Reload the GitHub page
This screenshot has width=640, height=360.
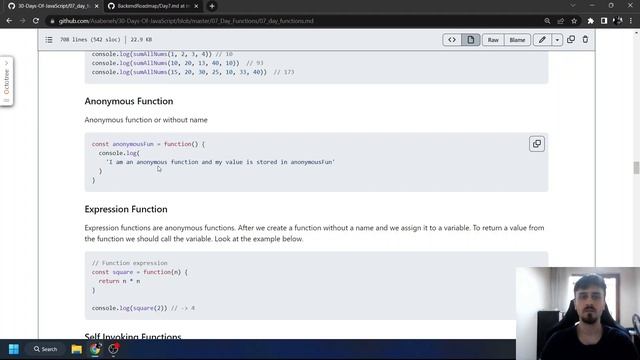pos(36,21)
